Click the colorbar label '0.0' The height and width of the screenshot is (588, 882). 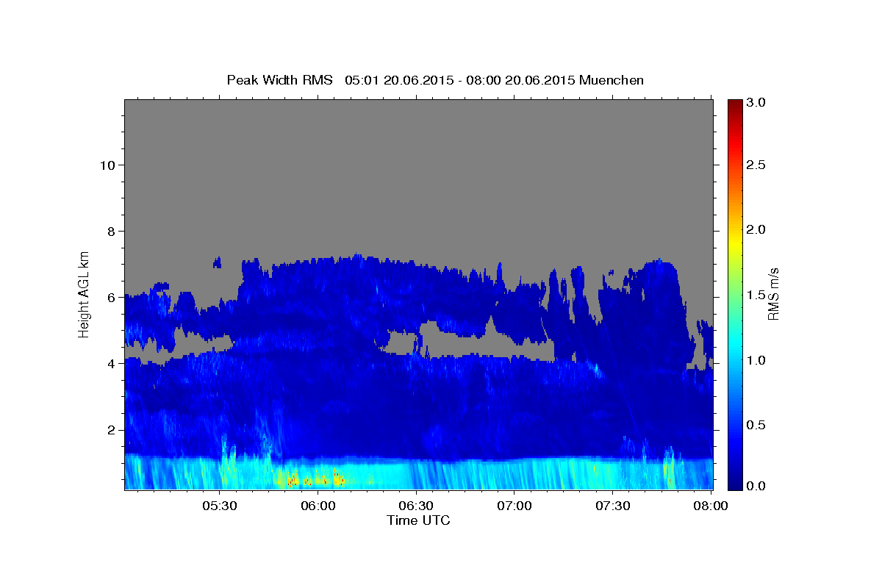click(757, 486)
